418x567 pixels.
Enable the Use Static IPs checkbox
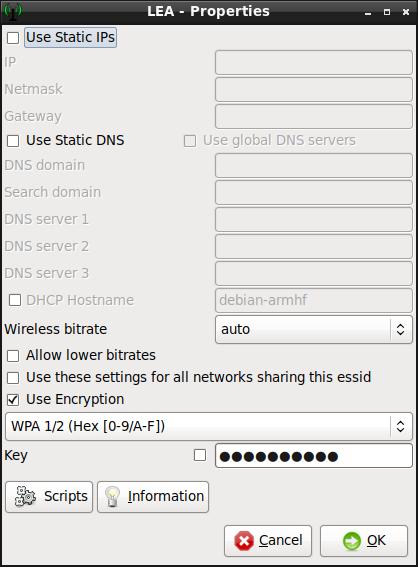click(13, 38)
